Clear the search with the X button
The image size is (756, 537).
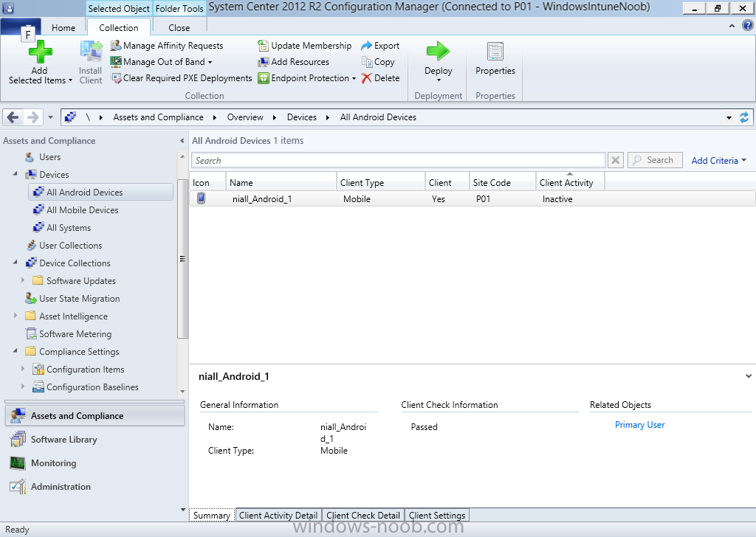(616, 160)
